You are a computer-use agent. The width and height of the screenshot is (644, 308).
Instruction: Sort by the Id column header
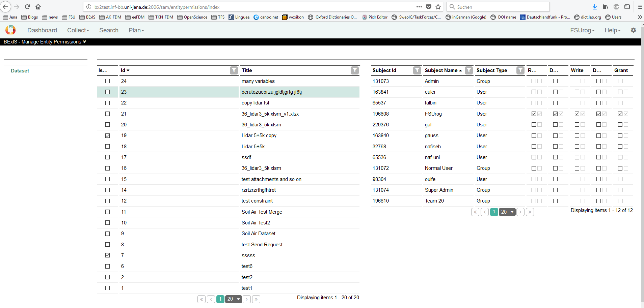(x=125, y=70)
